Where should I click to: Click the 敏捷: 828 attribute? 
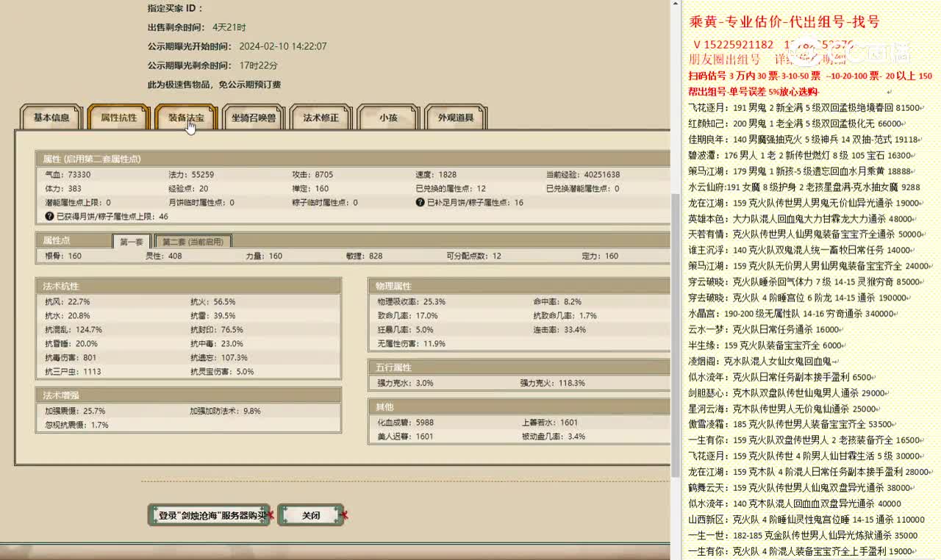365,256
